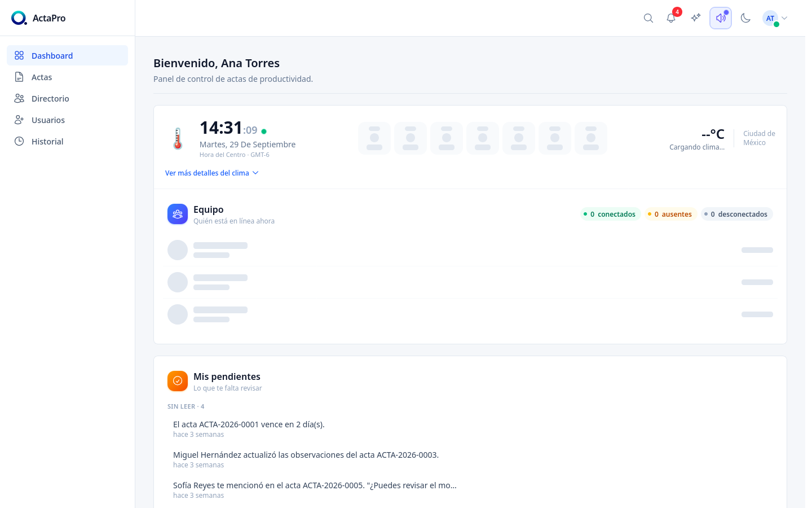
Task: Open Historial in the sidebar
Action: (x=68, y=141)
